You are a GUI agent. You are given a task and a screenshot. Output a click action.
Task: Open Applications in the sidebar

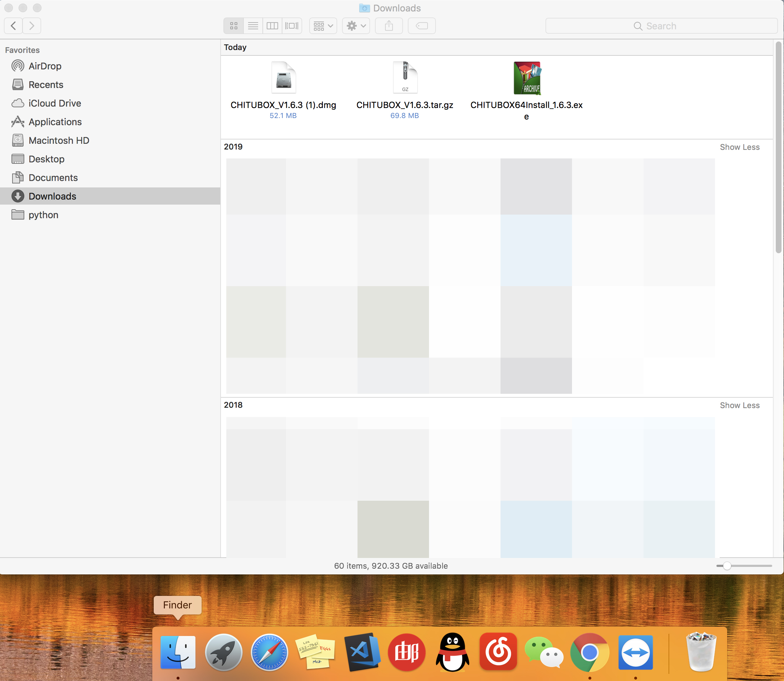pyautogui.click(x=110, y=122)
